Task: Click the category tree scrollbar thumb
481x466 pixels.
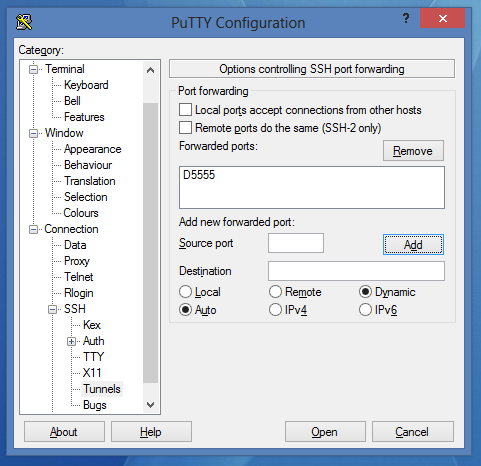Action: tap(150, 243)
